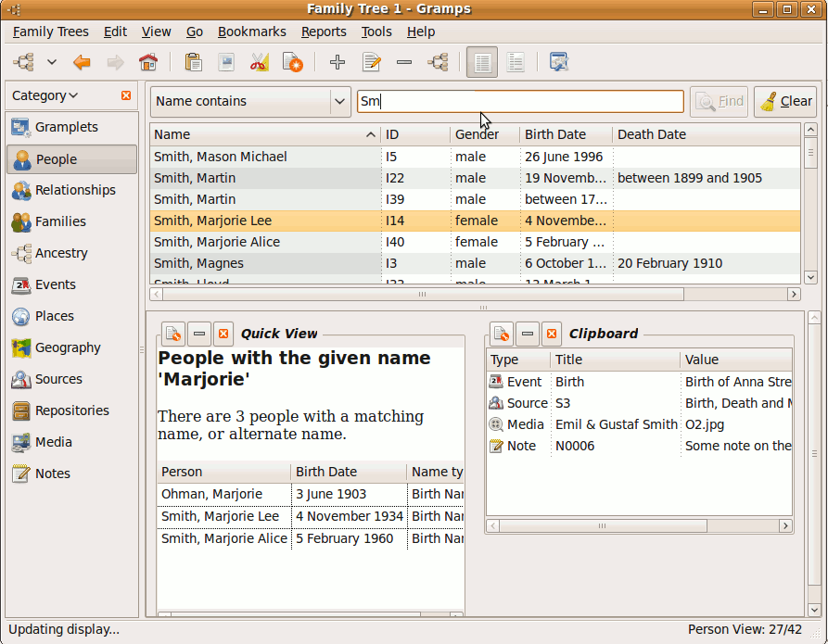The height and width of the screenshot is (644, 828).
Task: Click the Clipboard gramplet properties icon
Action: [x=501, y=334]
